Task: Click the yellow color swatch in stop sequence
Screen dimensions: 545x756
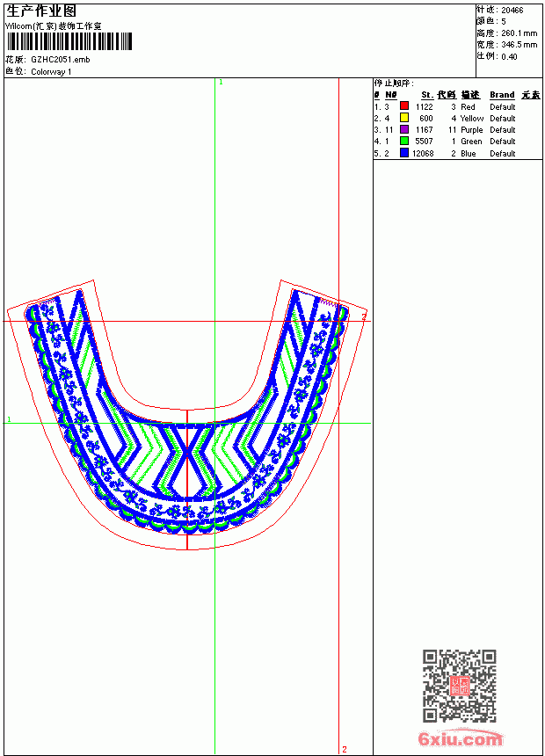Action: [404, 118]
